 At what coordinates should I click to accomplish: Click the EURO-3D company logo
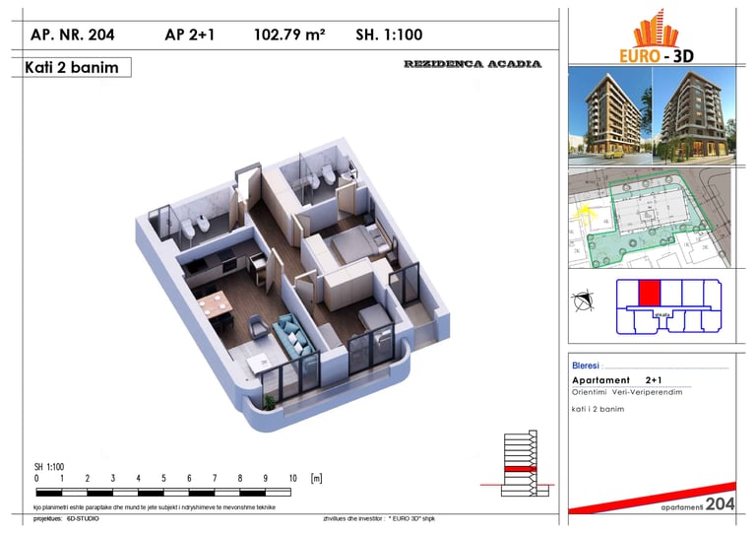point(656,37)
